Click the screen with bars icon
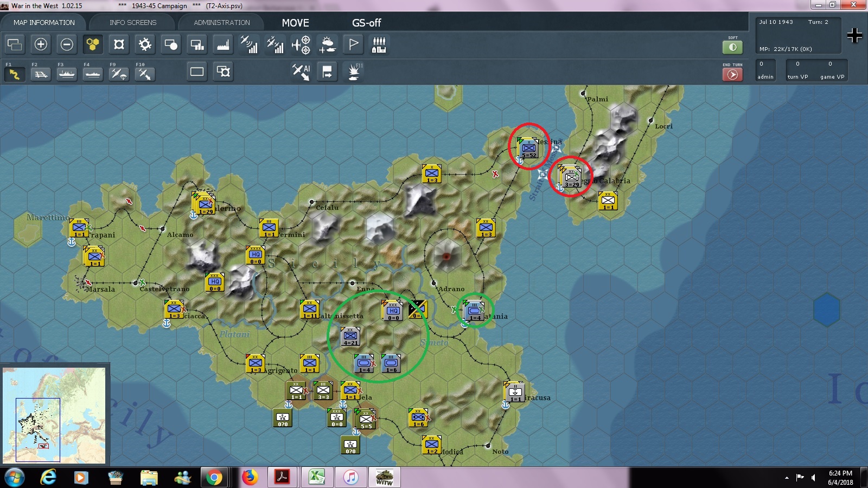Image resolution: width=868 pixels, height=488 pixels. 197,44
